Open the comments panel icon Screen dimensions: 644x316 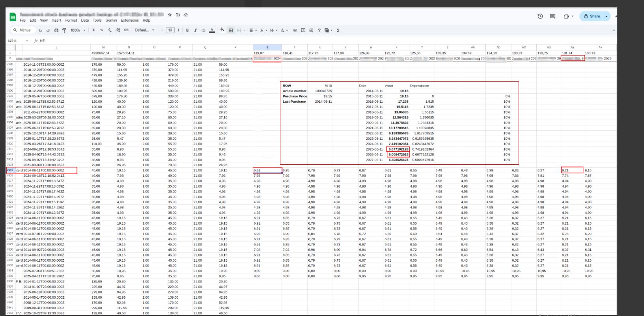[553, 16]
